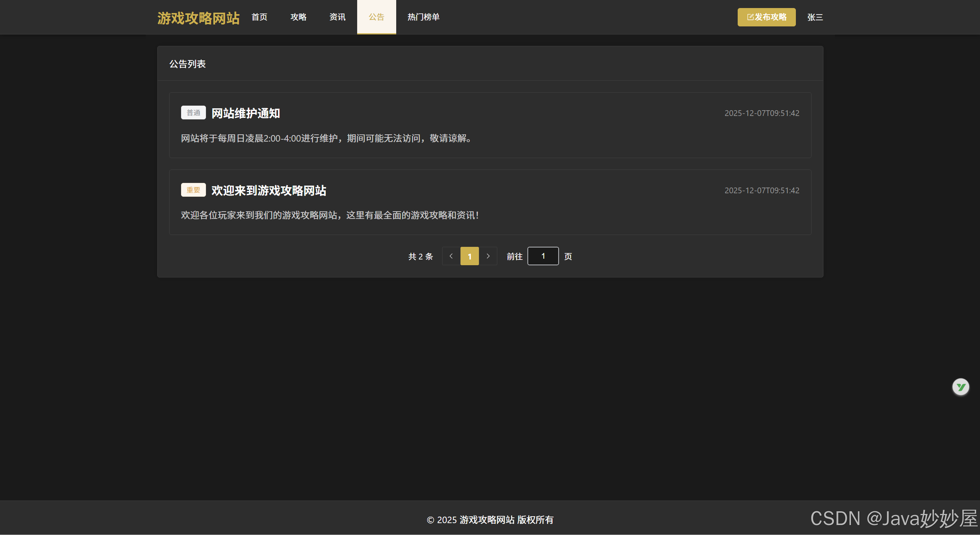The width and height of the screenshot is (980, 535).
Task: Select page 1 in pagination
Action: pyautogui.click(x=469, y=256)
